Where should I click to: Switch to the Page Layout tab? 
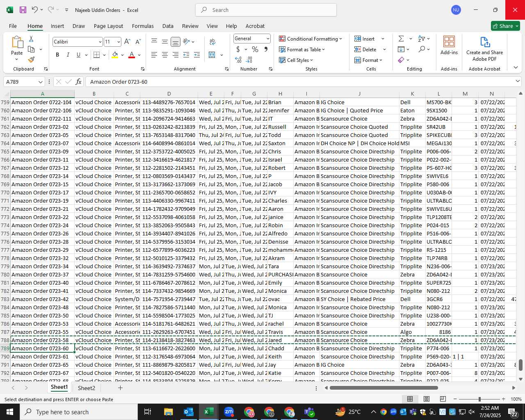108,26
